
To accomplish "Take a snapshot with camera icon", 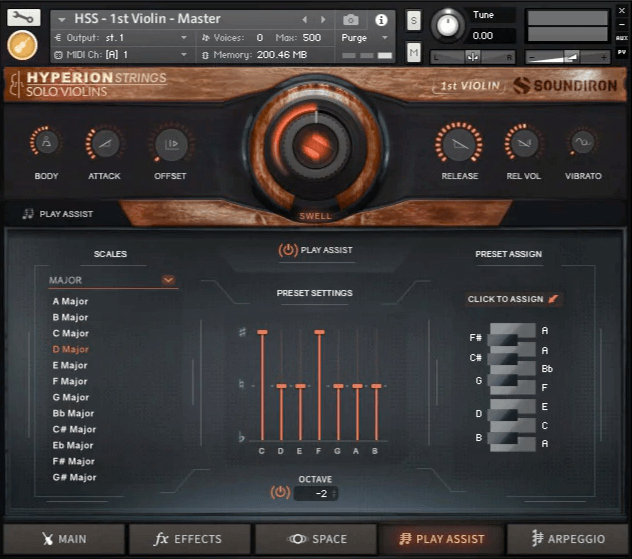I will [351, 19].
